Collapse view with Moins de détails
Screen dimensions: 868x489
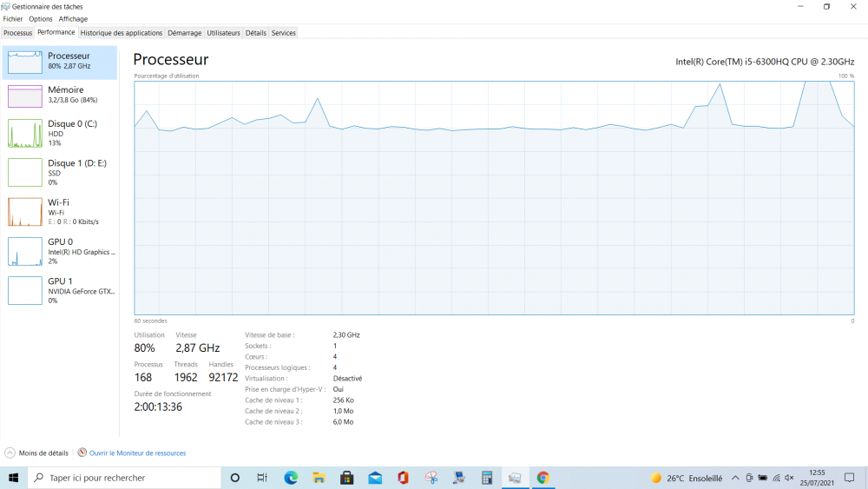point(36,453)
